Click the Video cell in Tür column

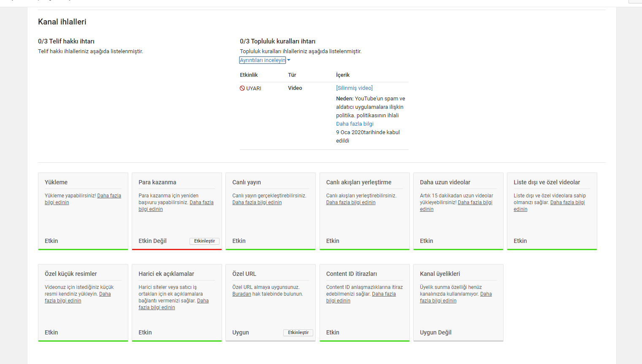pos(295,88)
